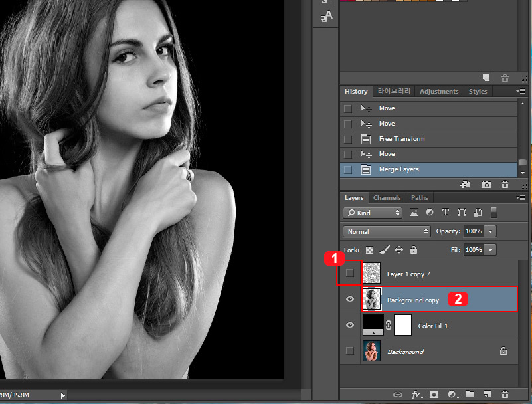Create new document from current history state
This screenshot has width=532, height=404.
click(x=465, y=184)
